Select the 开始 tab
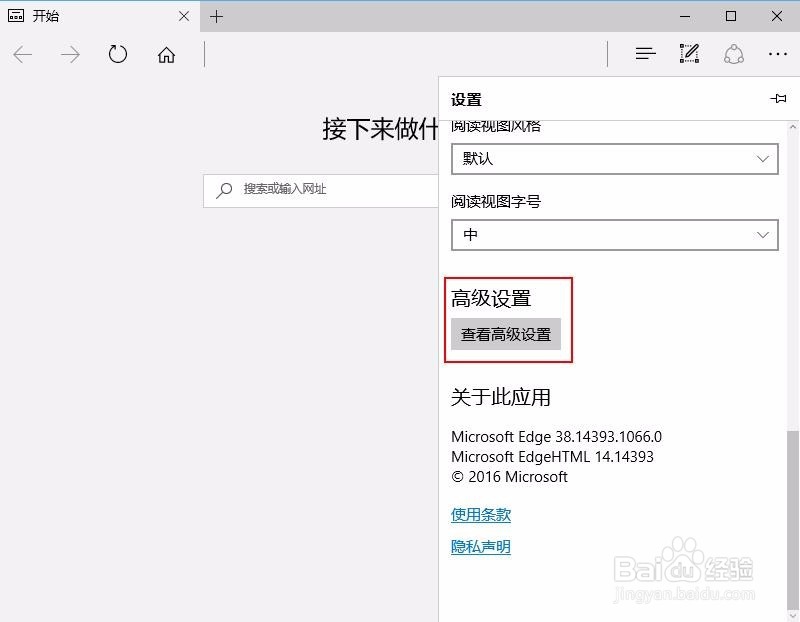 tap(99, 17)
